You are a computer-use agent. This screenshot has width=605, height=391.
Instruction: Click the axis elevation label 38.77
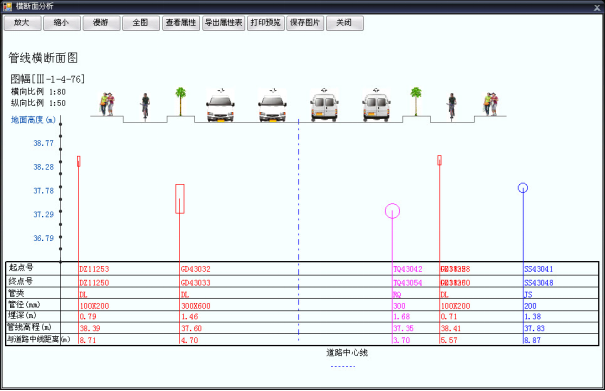(x=43, y=143)
